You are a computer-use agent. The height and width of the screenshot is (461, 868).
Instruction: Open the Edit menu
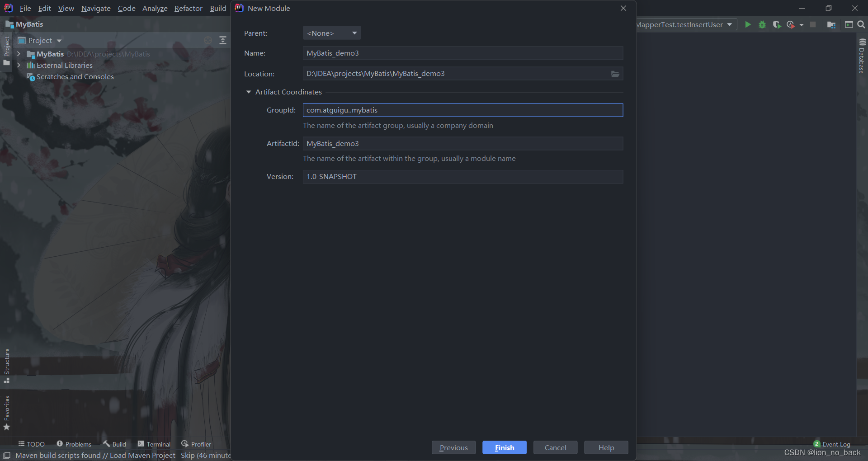[x=44, y=8]
